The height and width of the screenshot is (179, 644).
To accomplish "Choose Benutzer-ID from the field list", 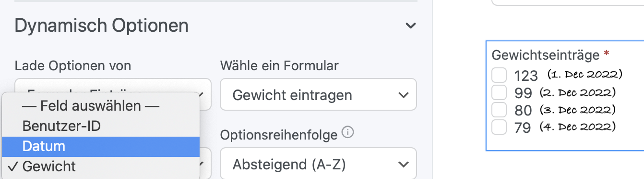I will pos(100,126).
